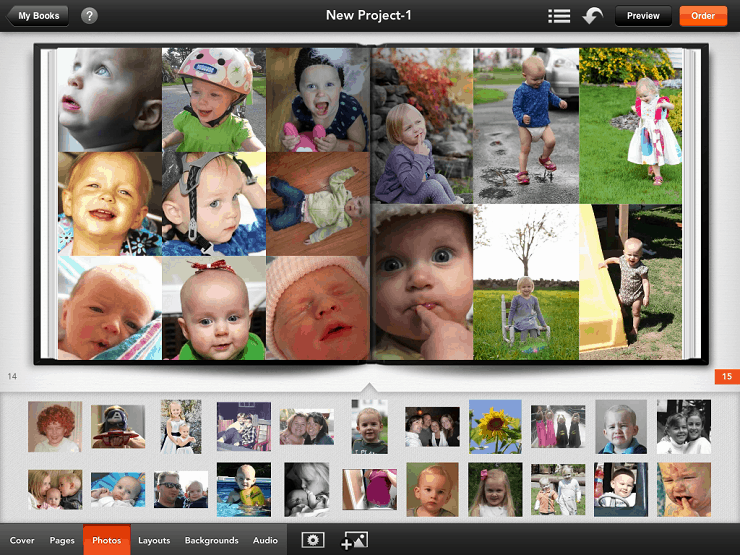Select the toddler with helmet and goggles thumbnail
The width and height of the screenshot is (740, 555).
[118, 427]
